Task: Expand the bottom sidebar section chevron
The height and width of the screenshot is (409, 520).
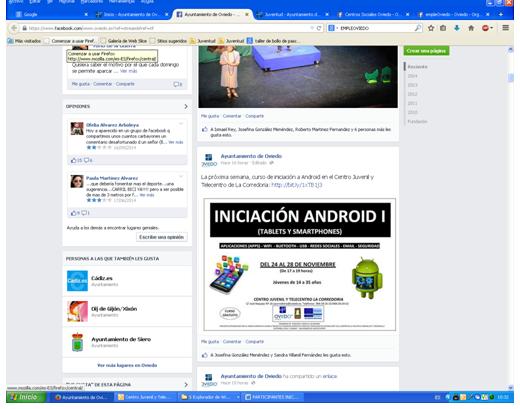Action: tap(186, 385)
